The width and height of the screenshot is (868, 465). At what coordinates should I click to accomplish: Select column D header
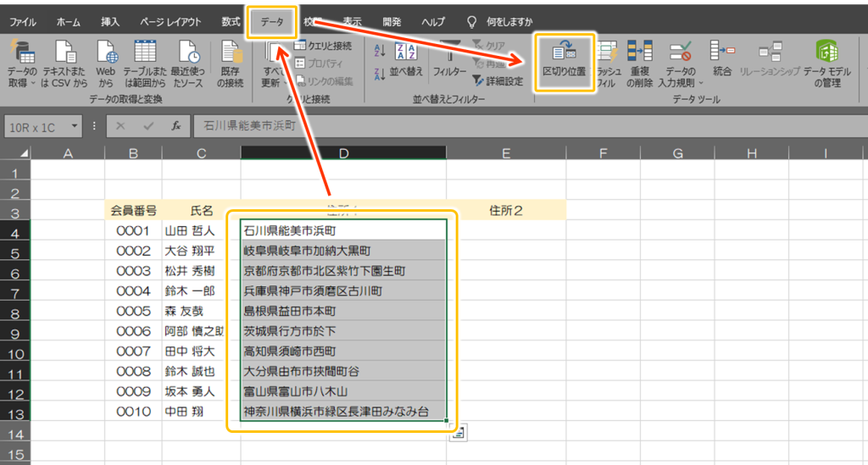pos(343,152)
